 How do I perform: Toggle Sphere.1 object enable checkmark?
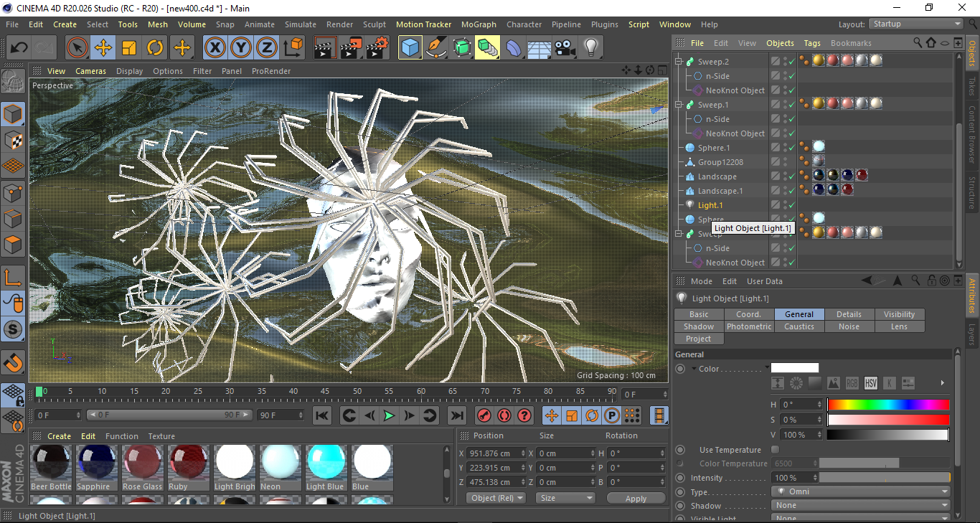[x=791, y=148]
